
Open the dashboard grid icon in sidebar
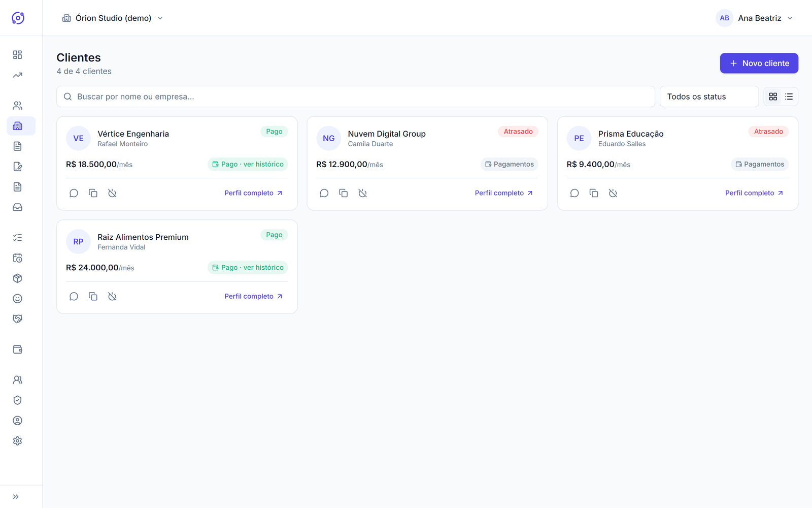[x=18, y=55]
